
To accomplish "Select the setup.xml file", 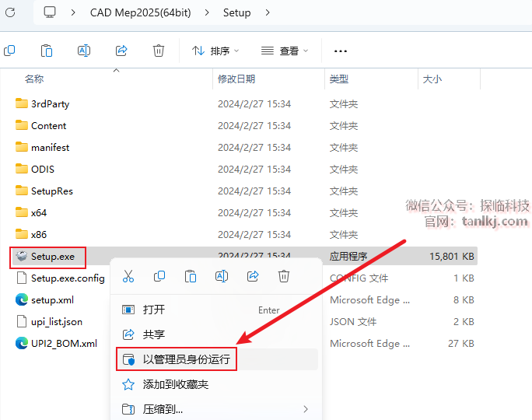I will click(52, 299).
